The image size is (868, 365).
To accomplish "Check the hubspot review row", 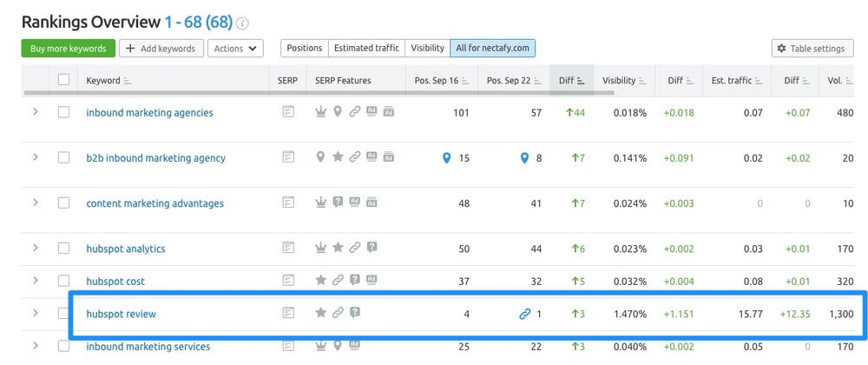I will (63, 314).
